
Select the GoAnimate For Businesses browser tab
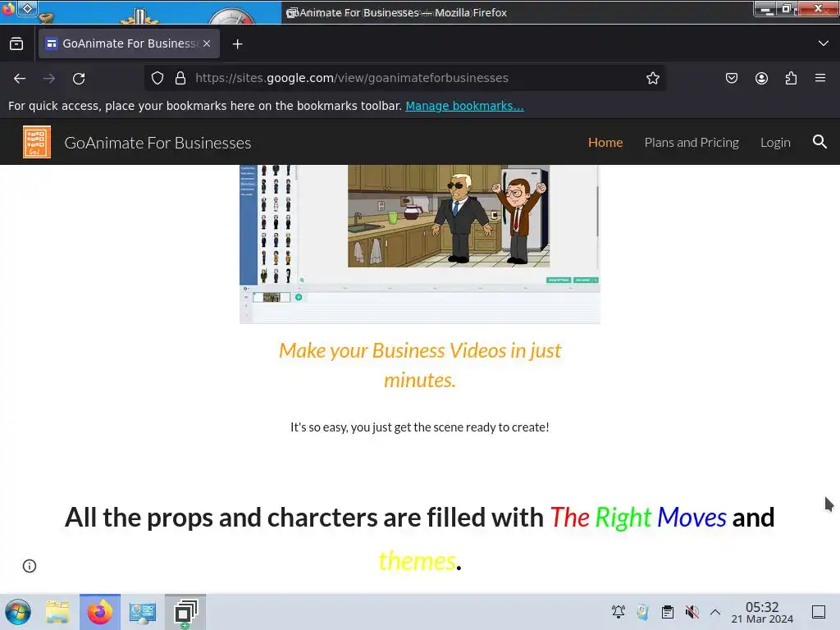129,43
